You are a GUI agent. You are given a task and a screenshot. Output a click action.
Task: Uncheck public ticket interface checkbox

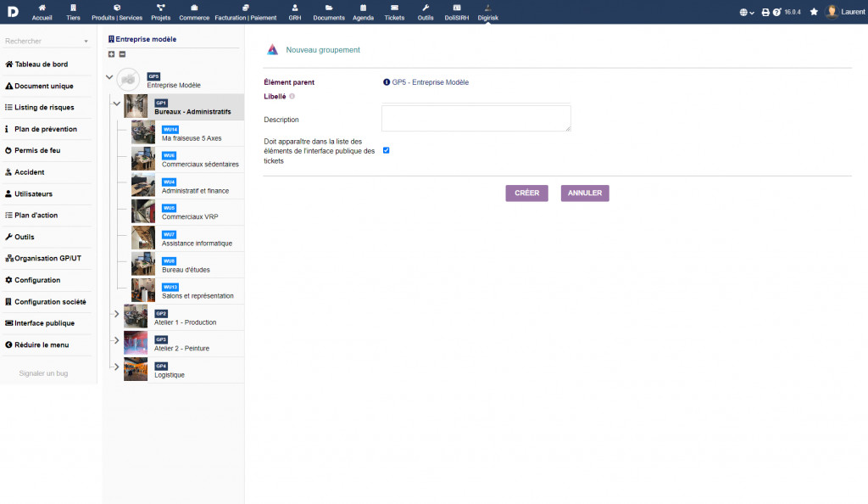[387, 151]
